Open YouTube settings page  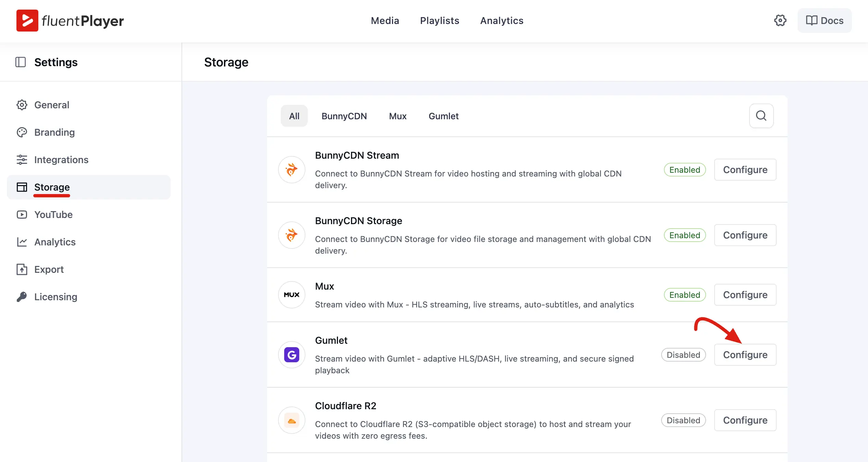click(x=89, y=215)
